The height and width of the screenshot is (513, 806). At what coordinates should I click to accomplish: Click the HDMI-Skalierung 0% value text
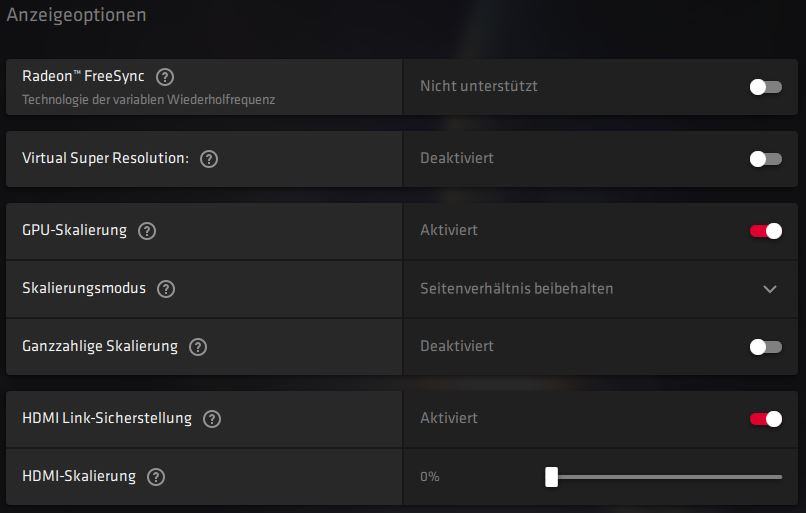pyautogui.click(x=430, y=477)
